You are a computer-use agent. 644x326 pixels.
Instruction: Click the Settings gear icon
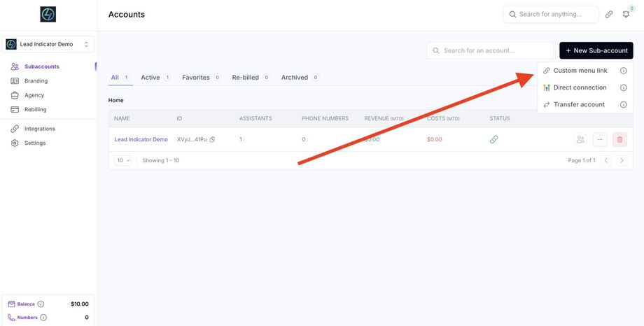point(15,143)
